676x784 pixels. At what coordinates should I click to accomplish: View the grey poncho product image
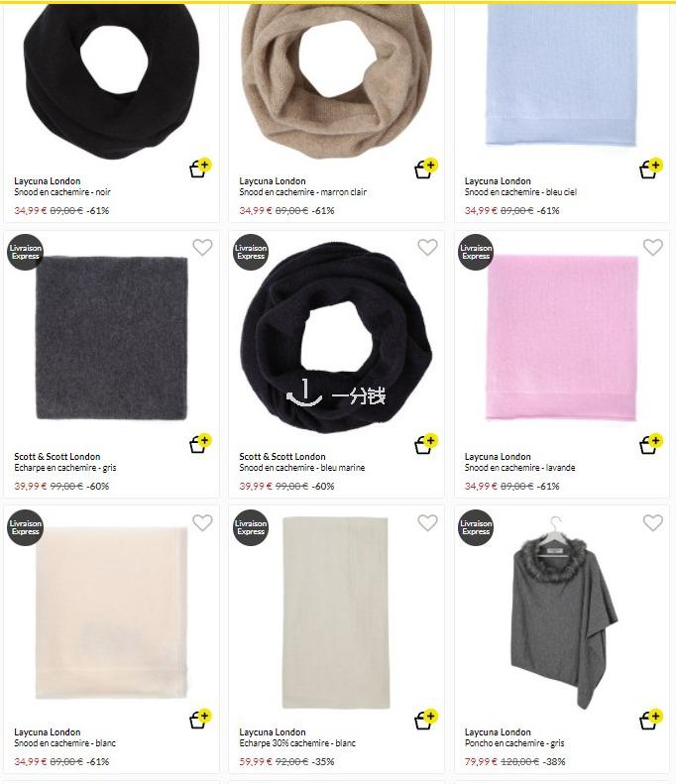(564, 613)
